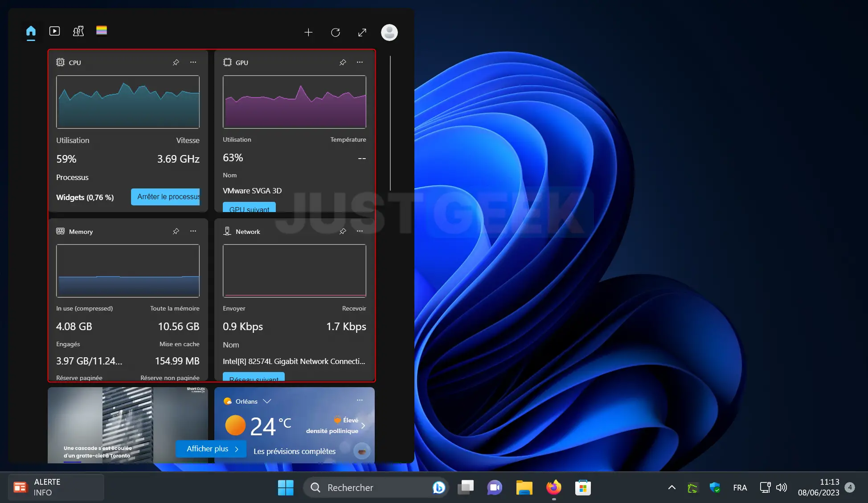Open the Home tab in widgets panel
This screenshot has height=503, width=868.
coord(31,31)
